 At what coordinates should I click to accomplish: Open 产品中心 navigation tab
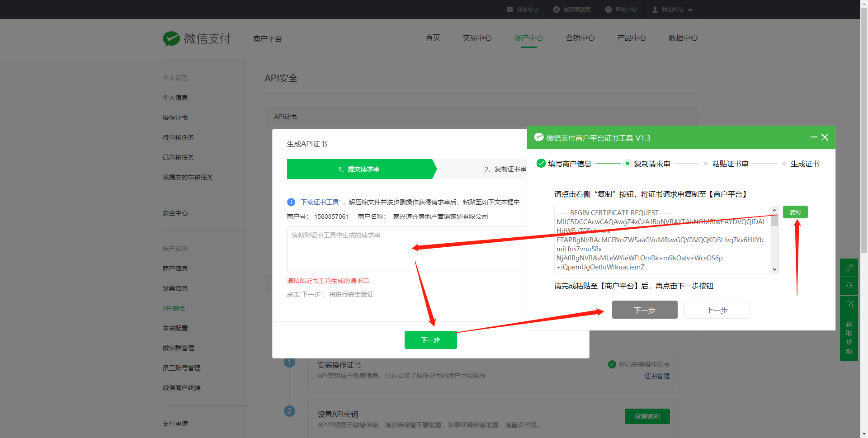coord(632,38)
